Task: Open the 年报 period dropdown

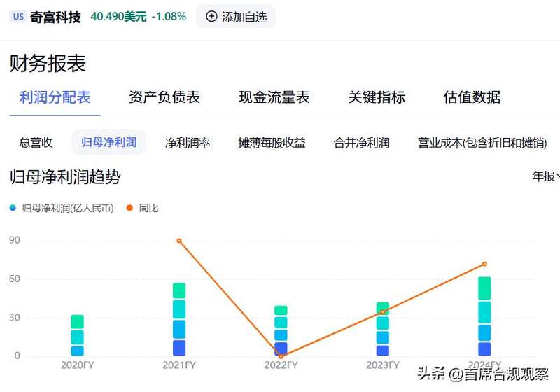Action: pos(545,176)
